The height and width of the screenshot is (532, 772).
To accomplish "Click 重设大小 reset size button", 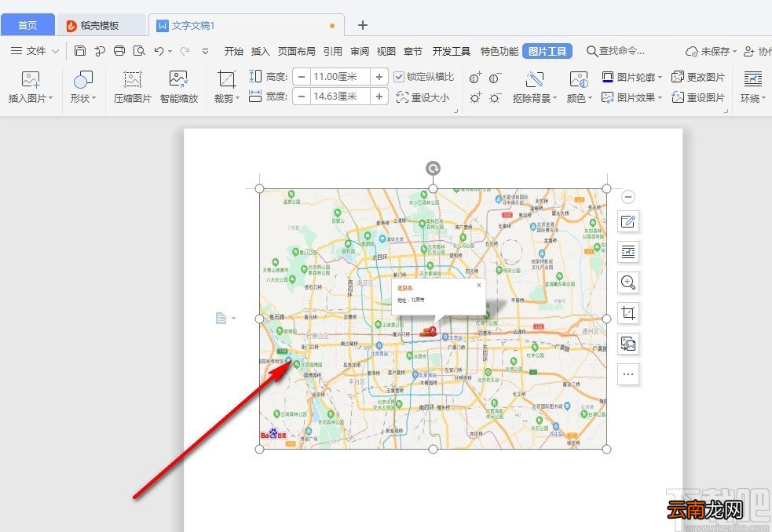I will point(423,97).
